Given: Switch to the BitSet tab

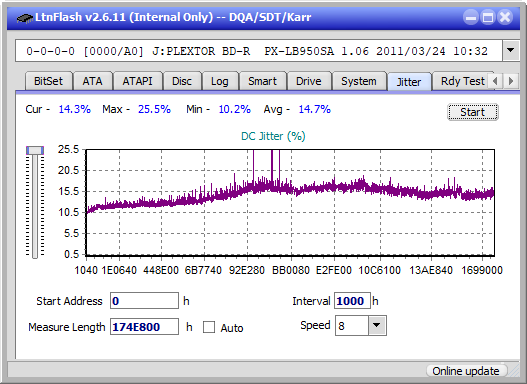Looking at the screenshot, I should [x=48, y=81].
